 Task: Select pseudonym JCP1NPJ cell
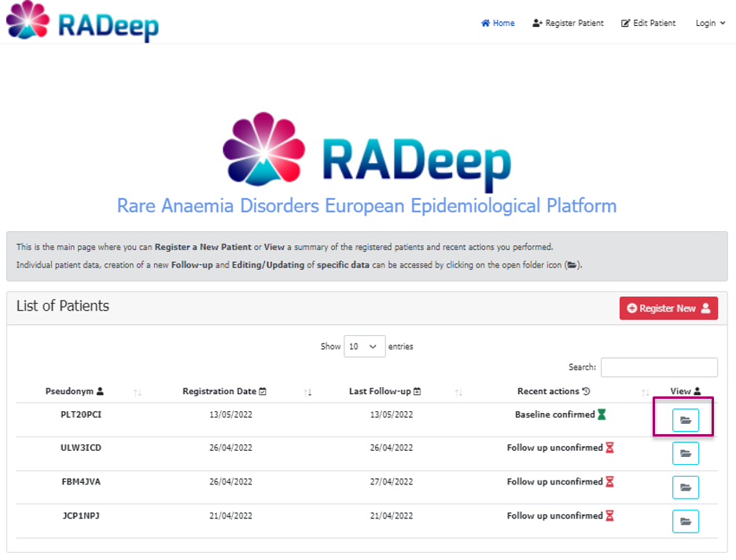81,515
